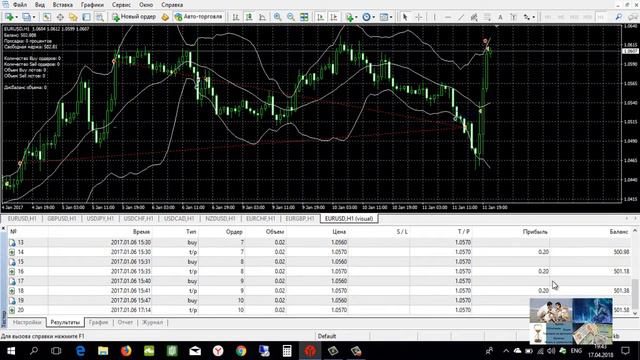
Task: Sort results by Время column header
Action: (x=141, y=232)
